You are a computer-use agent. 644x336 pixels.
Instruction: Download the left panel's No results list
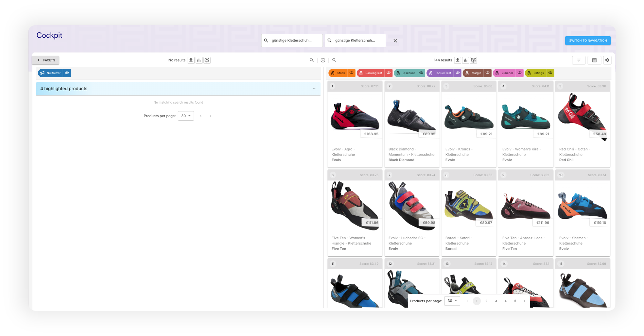click(191, 60)
